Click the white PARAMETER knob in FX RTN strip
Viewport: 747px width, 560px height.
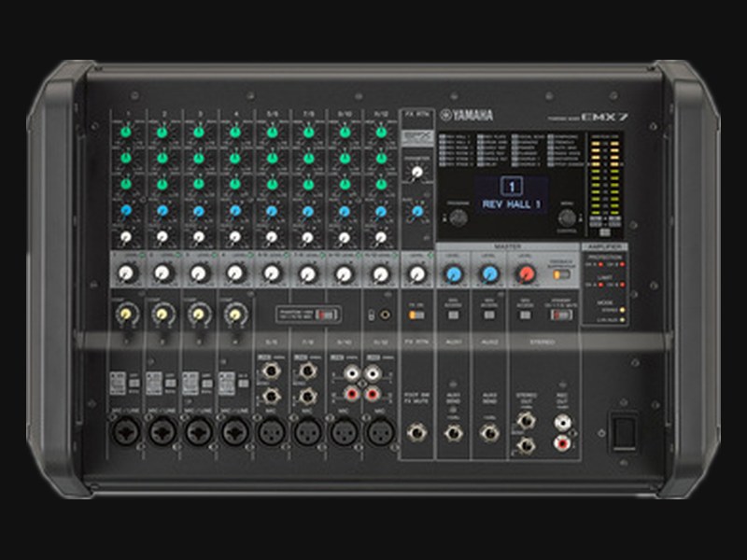pyautogui.click(x=416, y=172)
